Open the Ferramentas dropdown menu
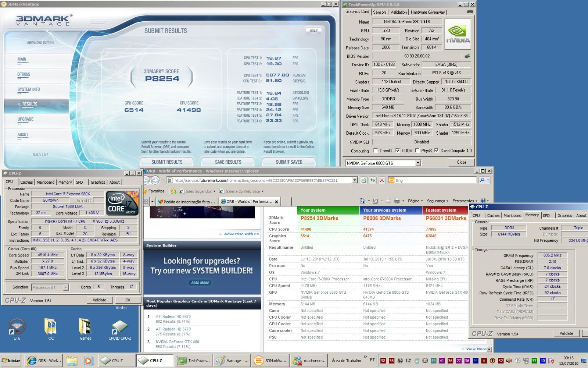Viewport: 588px width, 368px height. [x=465, y=201]
